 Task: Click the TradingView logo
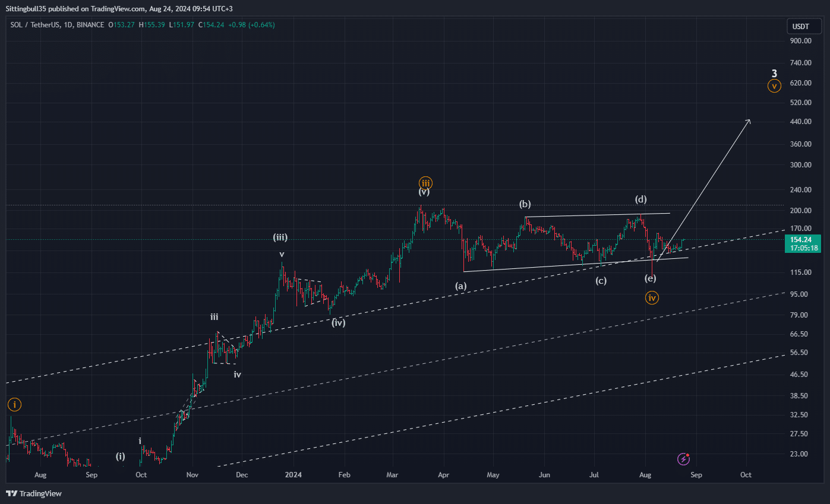pyautogui.click(x=34, y=493)
